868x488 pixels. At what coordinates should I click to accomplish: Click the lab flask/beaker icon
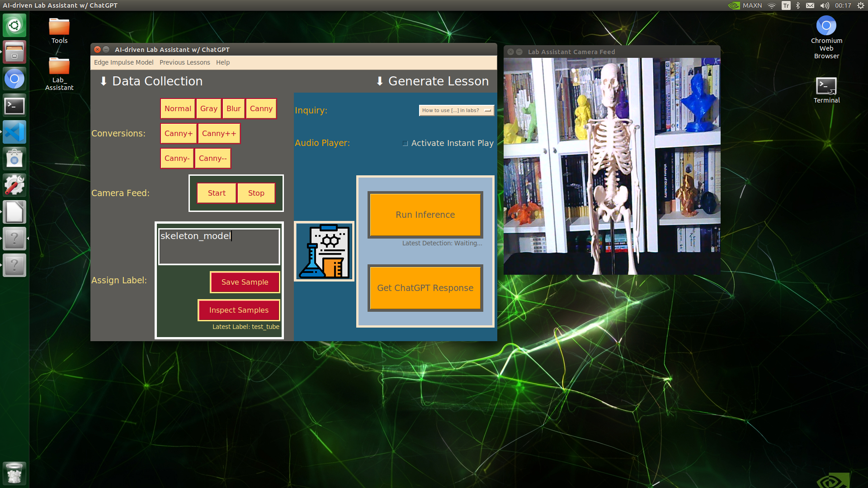(x=325, y=250)
